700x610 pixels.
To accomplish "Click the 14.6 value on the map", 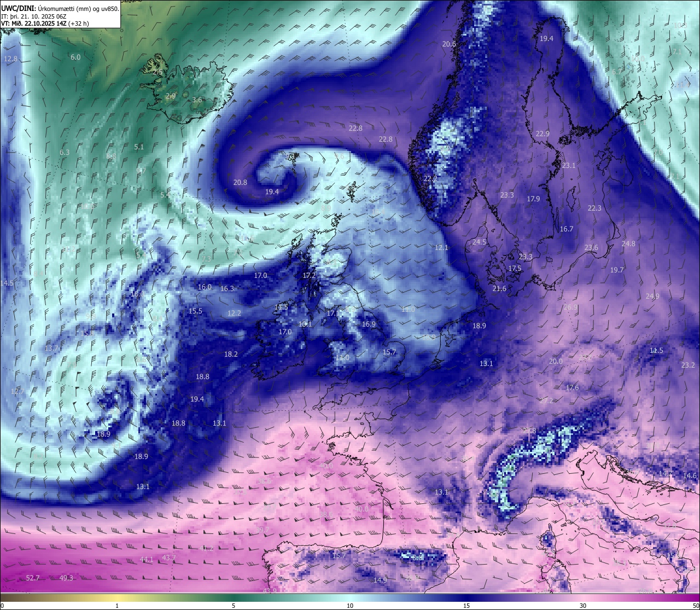I will tap(690, 476).
